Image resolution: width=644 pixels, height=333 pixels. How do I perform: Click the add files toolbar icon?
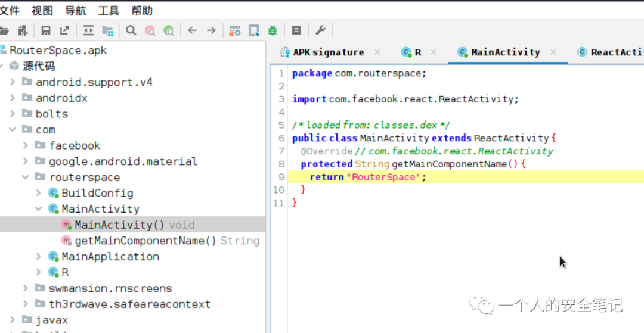click(x=23, y=30)
